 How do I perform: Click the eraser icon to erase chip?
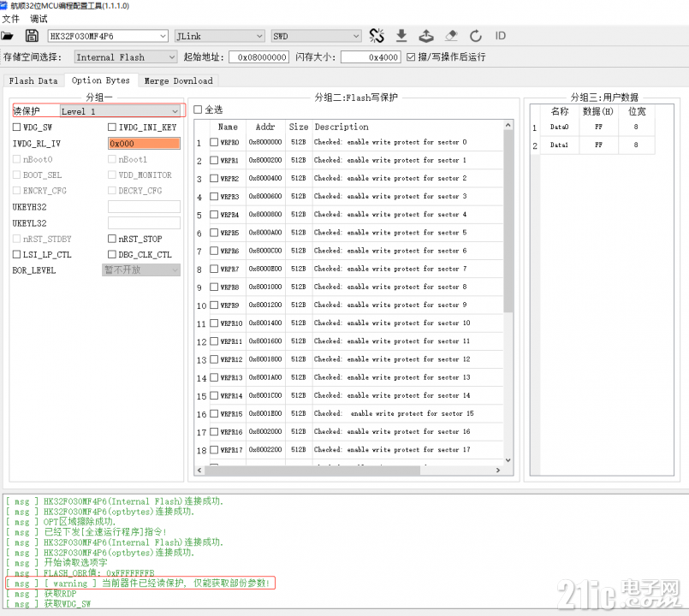pyautogui.click(x=451, y=36)
